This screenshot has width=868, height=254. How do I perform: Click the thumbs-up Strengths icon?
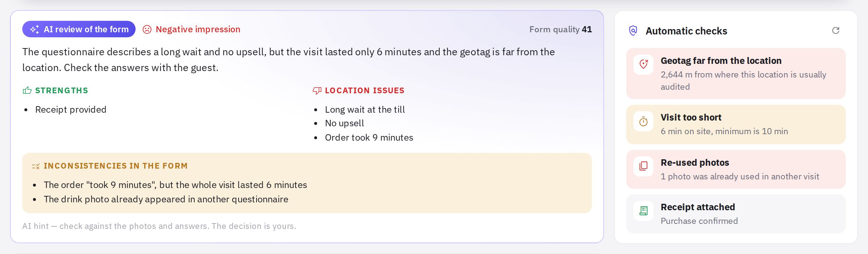click(x=27, y=90)
